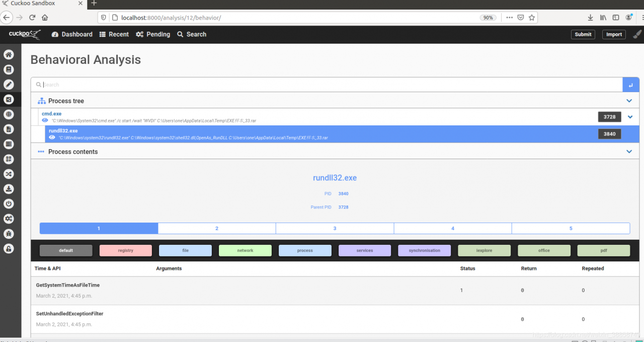Collapse the cmd.exe child processes

630,117
